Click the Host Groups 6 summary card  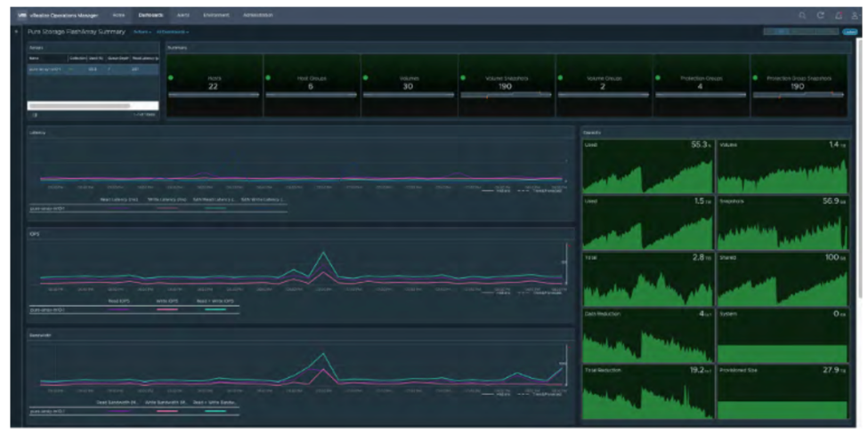pos(312,85)
